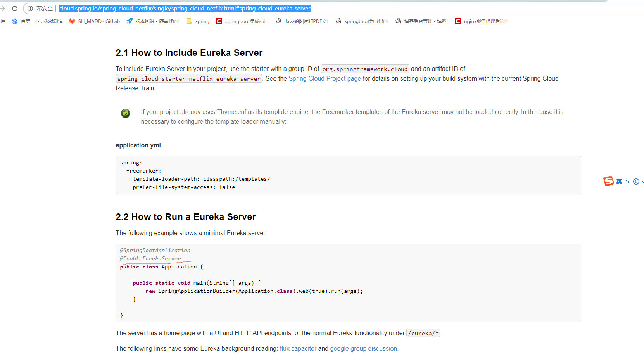This screenshot has width=644, height=360.
Task: Open the Java给图片和PDF bookmark
Action: (x=302, y=21)
